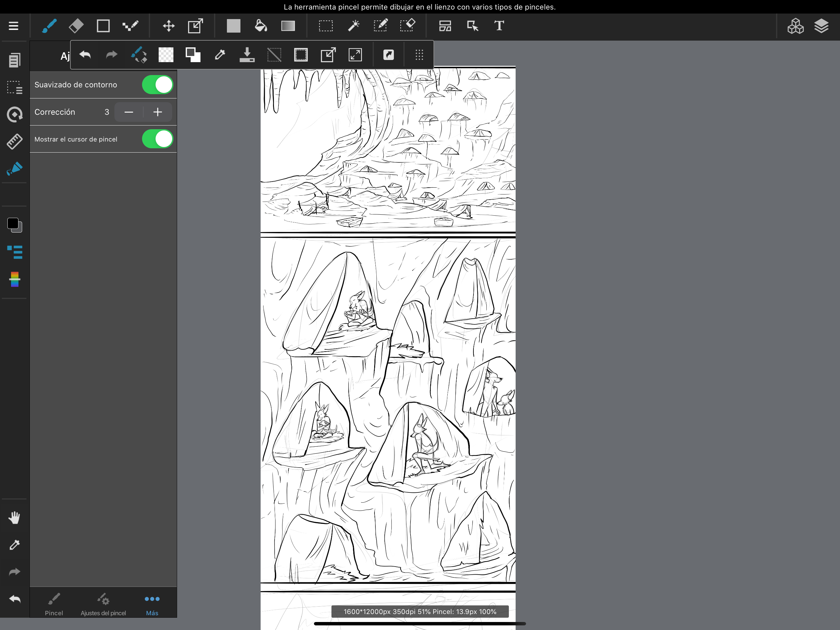Select the Eraser tool in top toolbar
This screenshot has height=630, width=840.
tap(76, 26)
